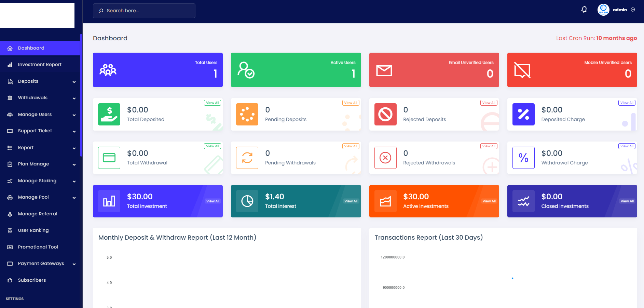View all on Pending Deposits card
The height and width of the screenshot is (308, 644).
[351, 103]
